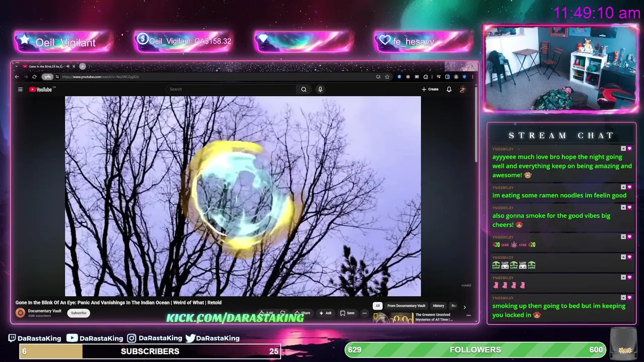Select the 'All' filter chip

click(377, 306)
